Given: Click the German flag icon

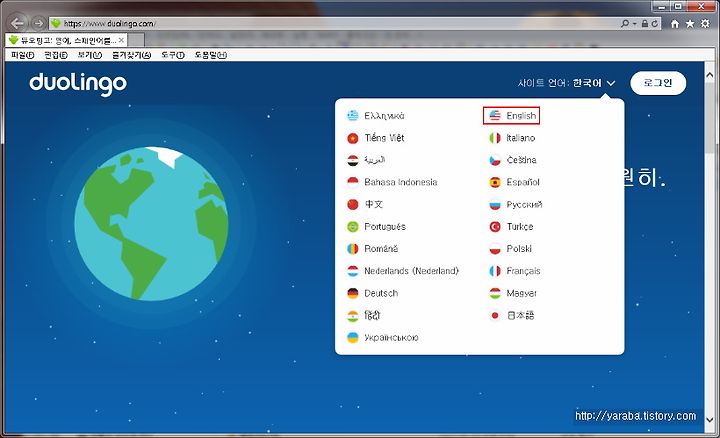Looking at the screenshot, I should coord(353,293).
